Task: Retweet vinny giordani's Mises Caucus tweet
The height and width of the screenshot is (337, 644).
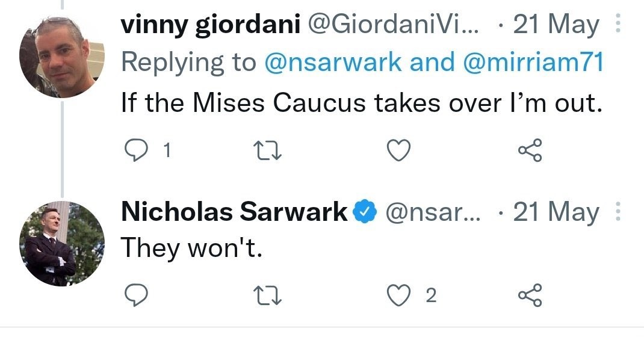Action: coord(267,151)
